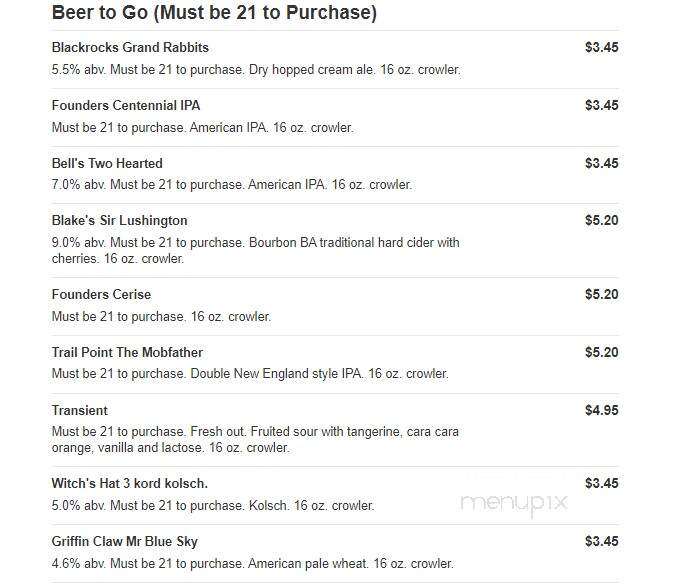Select Witch's Hat 3 kord kolsch
Image resolution: width=693 pixels, height=585 pixels.
[x=129, y=483]
